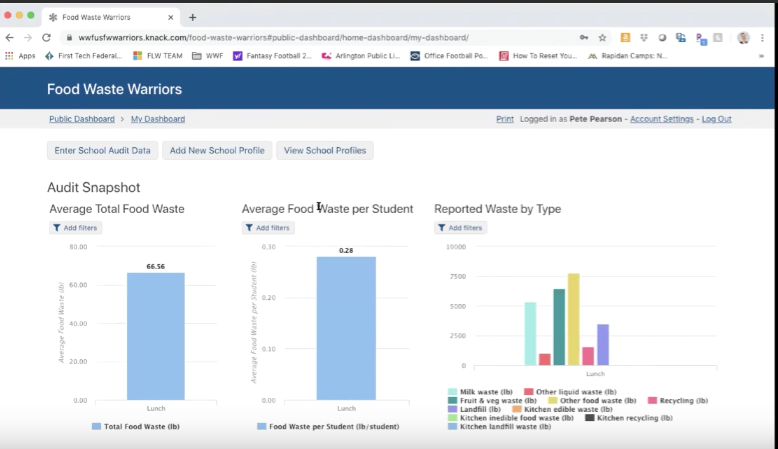
Task: Open Add filters for Food Waste per Student
Action: tap(268, 228)
